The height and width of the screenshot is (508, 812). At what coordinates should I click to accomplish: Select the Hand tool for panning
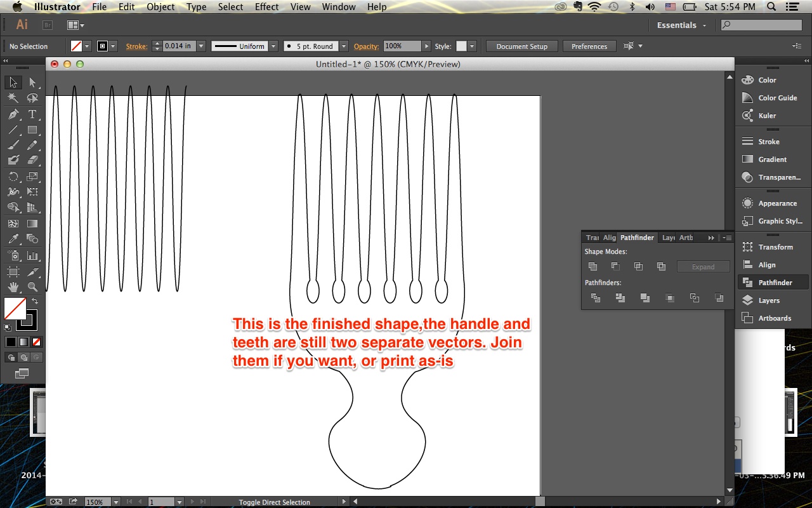click(x=13, y=286)
